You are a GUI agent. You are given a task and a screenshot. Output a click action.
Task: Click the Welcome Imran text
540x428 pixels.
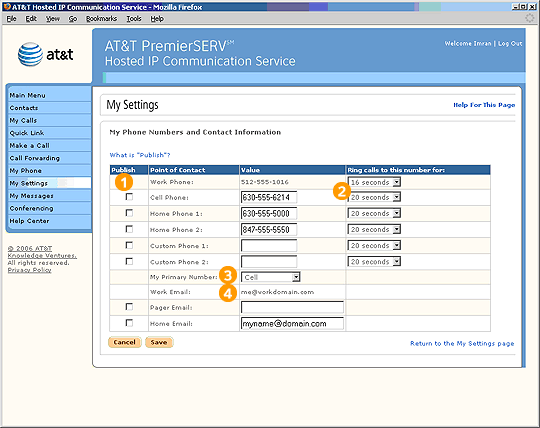(468, 44)
